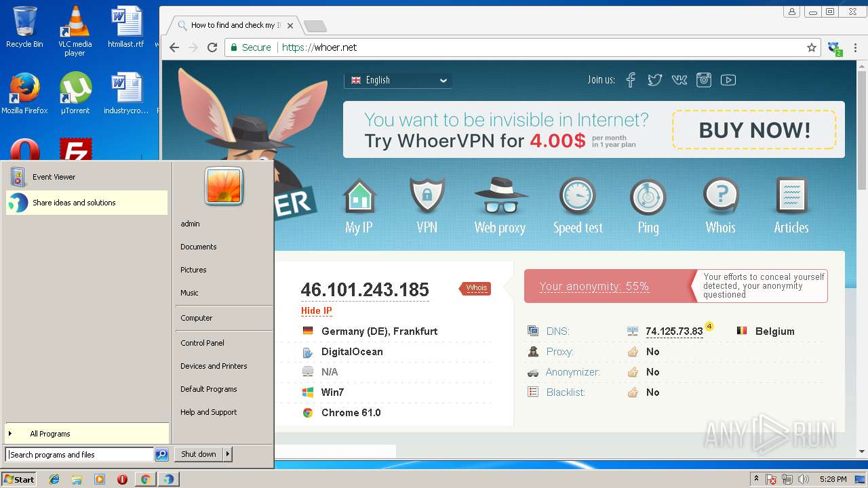This screenshot has height=488, width=868.
Task: Bookmark this page with star icon
Action: (x=811, y=47)
